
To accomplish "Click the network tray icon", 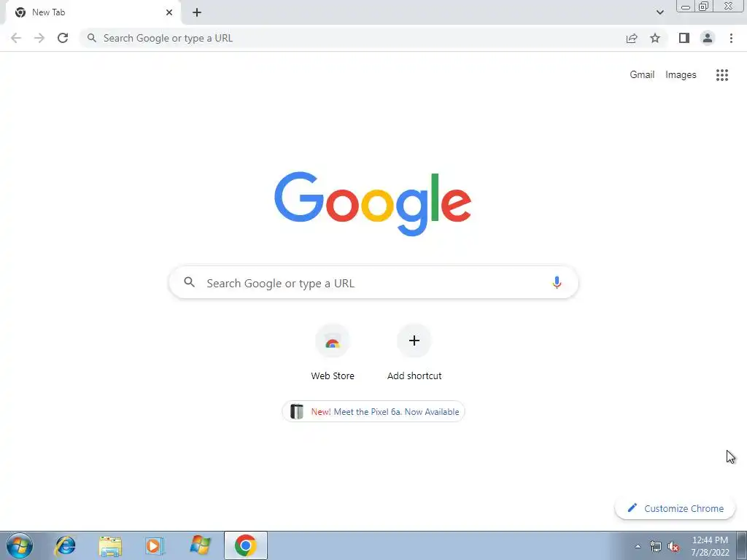I will point(656,546).
